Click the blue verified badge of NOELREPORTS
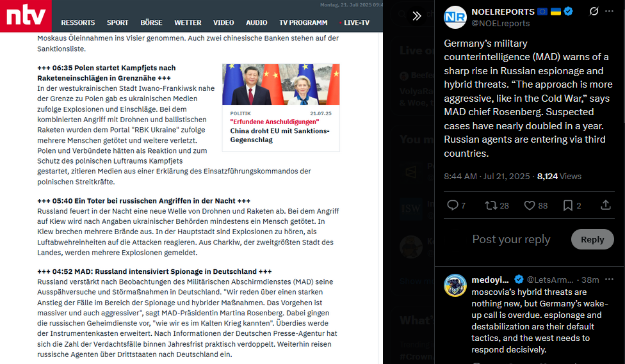The height and width of the screenshot is (364, 625). [x=569, y=12]
